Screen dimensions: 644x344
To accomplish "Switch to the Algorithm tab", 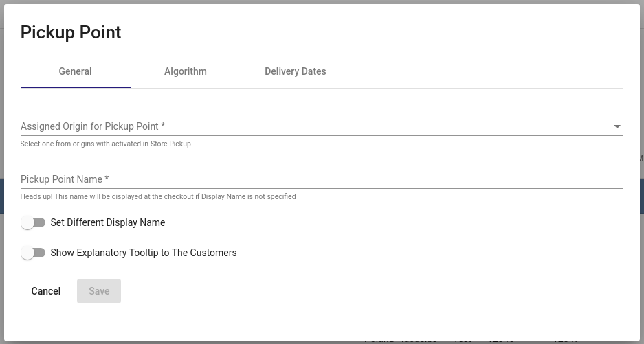I will 186,71.
